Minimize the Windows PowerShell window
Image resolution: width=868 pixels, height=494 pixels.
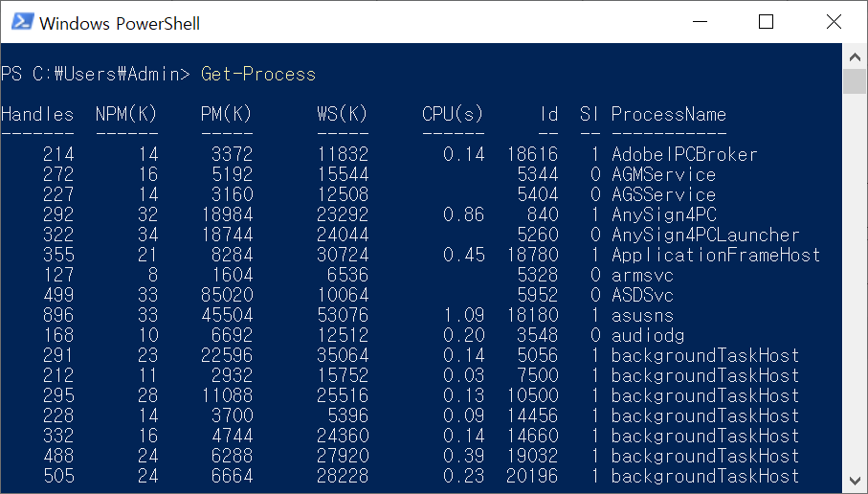tap(700, 22)
